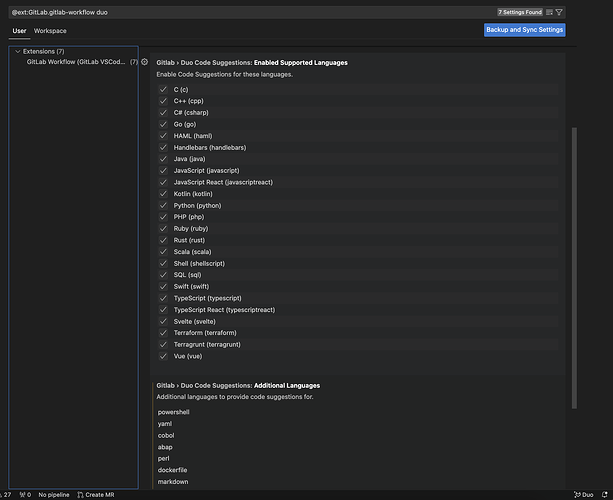Switch to the Workspace settings tab

pos(50,31)
